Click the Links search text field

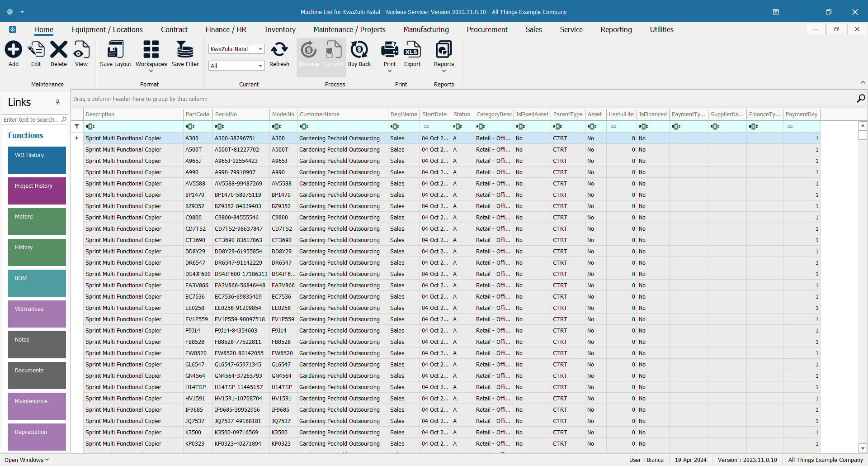(31, 120)
